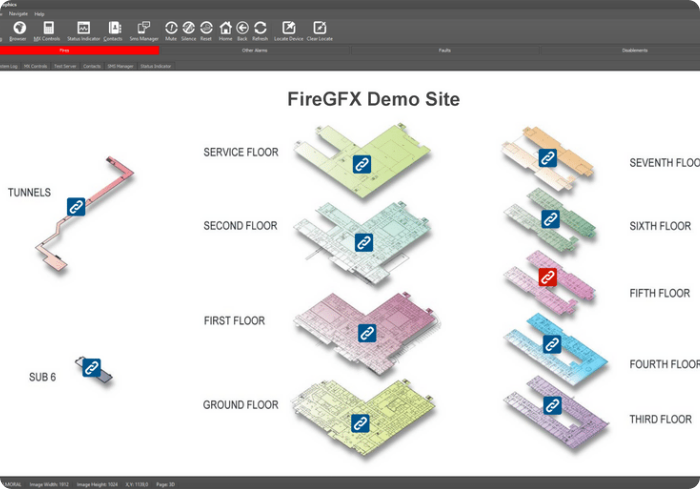Go to the Home view
The image size is (700, 490).
click(x=225, y=30)
